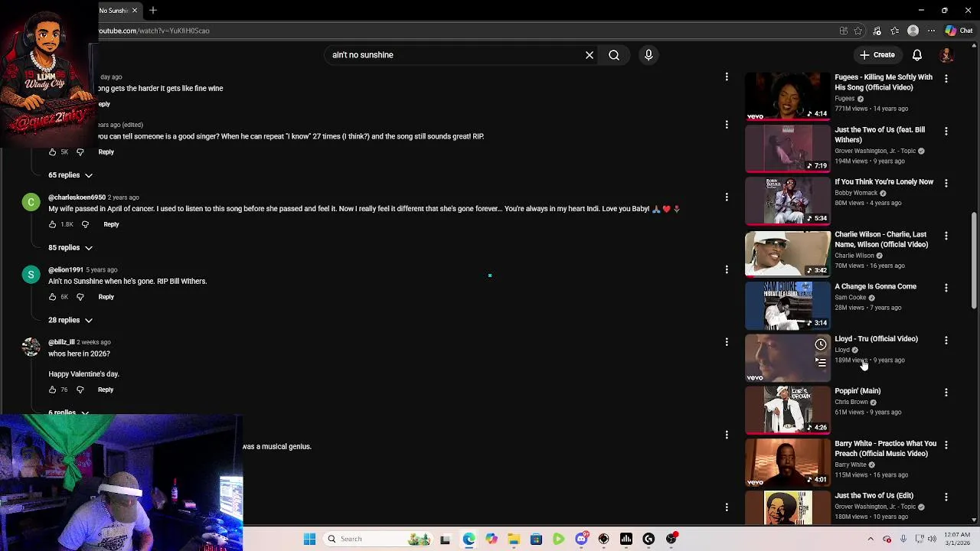
Task: Dislike the charleskoen6950 comment
Action: point(85,224)
